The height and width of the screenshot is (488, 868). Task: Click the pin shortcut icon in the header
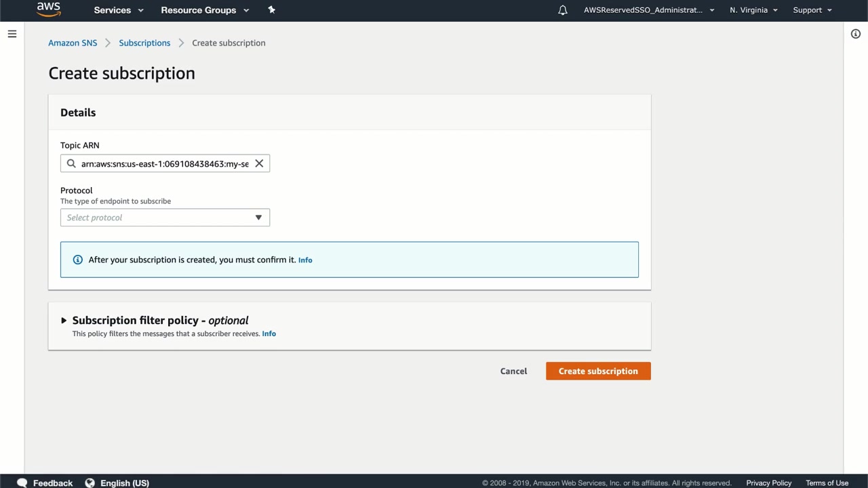click(x=271, y=10)
